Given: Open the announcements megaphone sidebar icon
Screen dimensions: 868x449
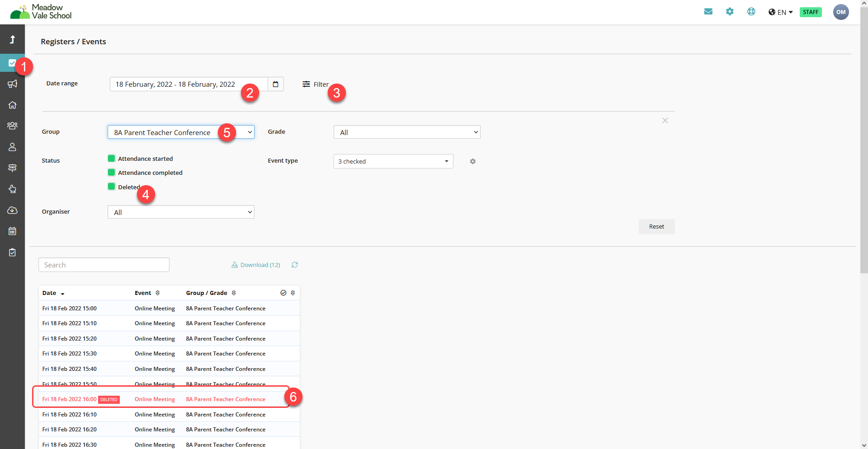Looking at the screenshot, I should (12, 84).
